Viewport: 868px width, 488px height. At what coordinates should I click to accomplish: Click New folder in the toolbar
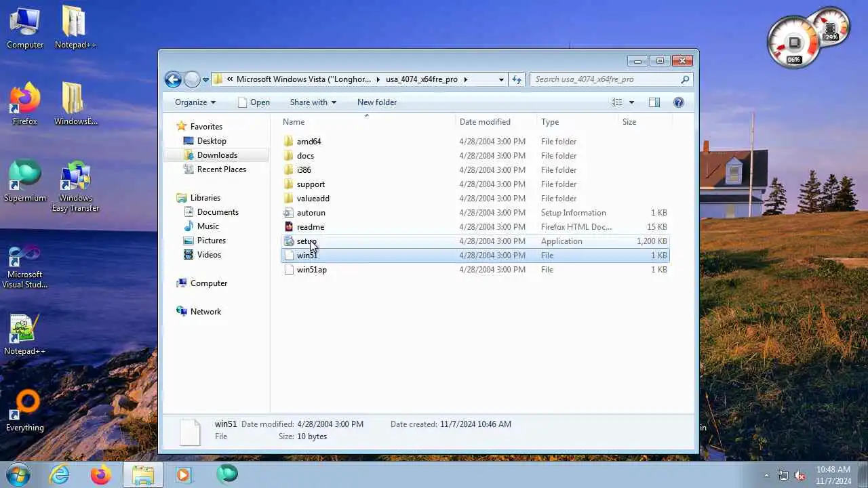pyautogui.click(x=377, y=102)
